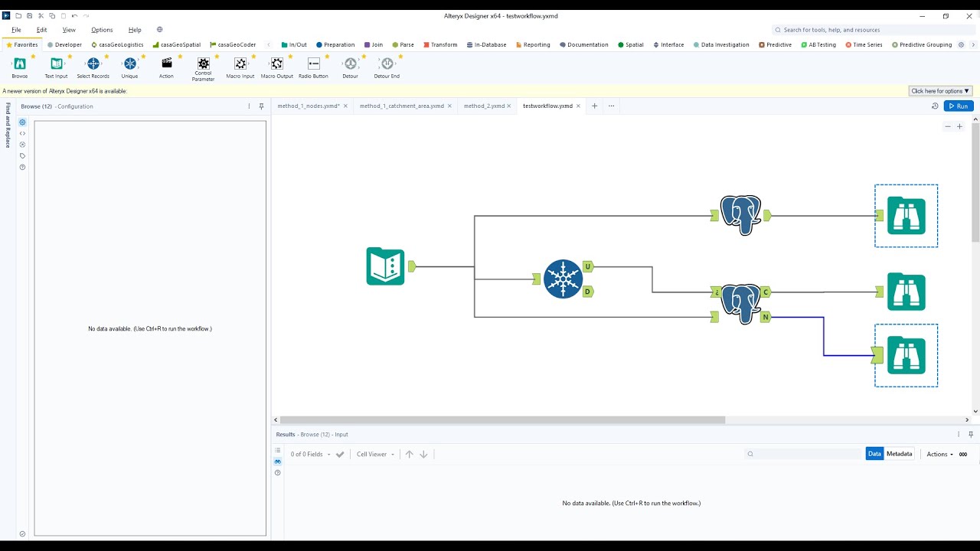Switch results view to Metadata
The image size is (980, 551).
(900, 454)
